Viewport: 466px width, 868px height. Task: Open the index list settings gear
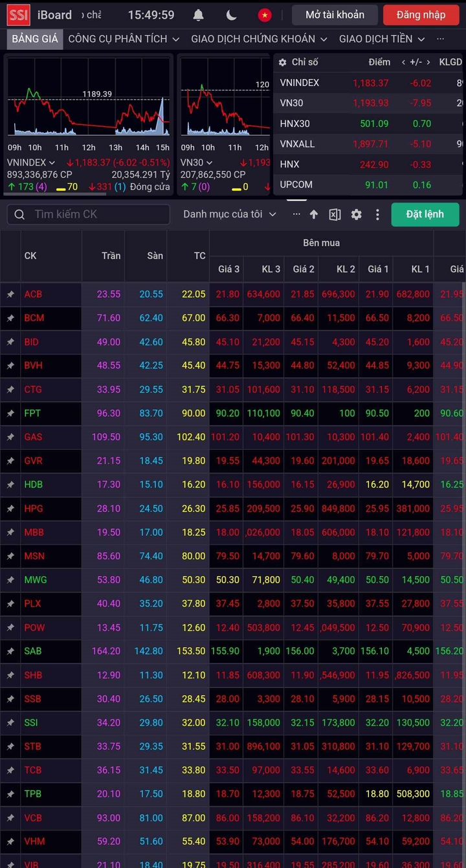tap(282, 62)
